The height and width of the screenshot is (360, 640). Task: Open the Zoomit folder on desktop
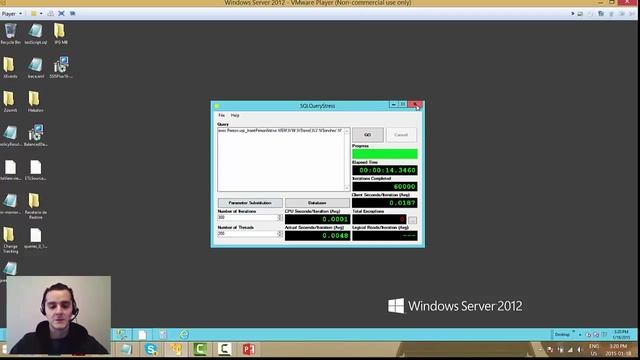coord(10,102)
